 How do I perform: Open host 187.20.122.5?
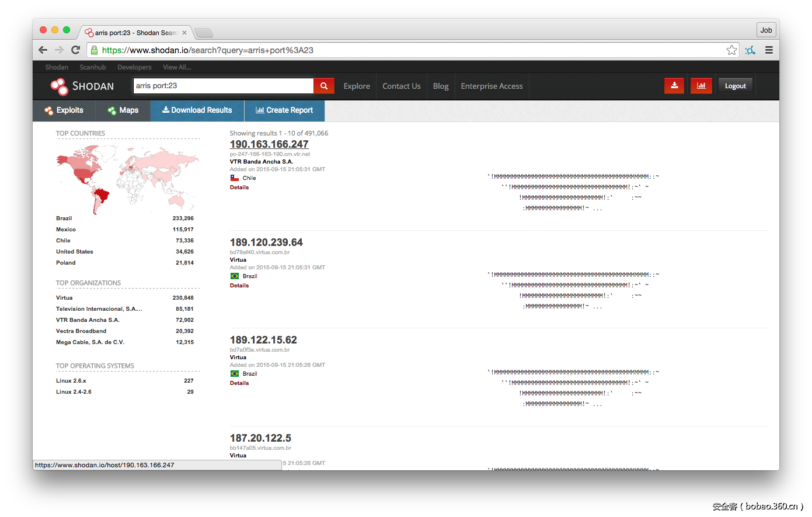260,438
